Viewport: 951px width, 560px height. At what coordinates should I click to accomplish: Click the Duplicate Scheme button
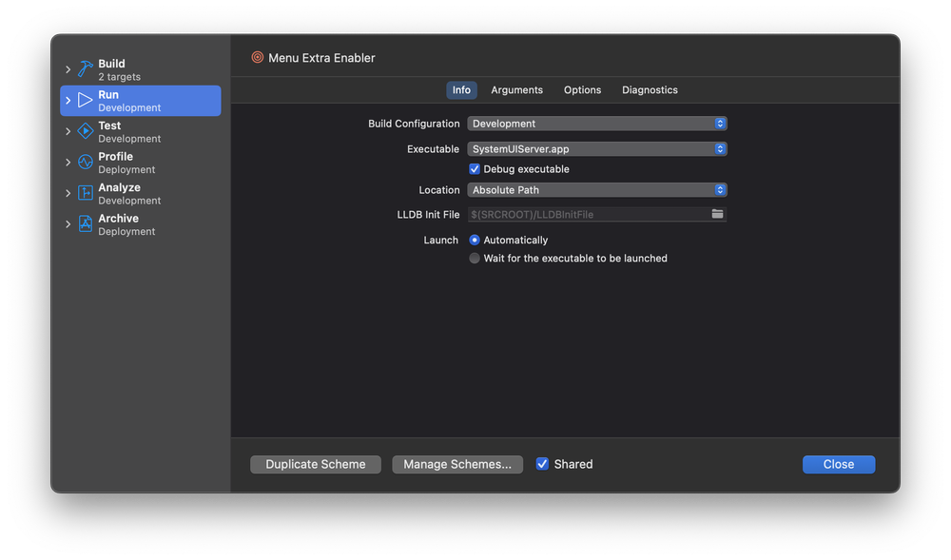point(316,464)
